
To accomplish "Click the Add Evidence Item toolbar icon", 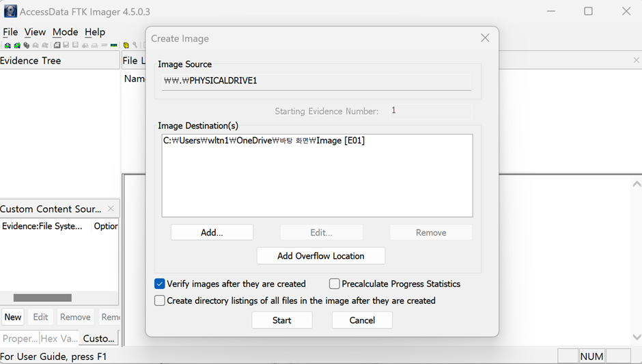I will point(8,46).
